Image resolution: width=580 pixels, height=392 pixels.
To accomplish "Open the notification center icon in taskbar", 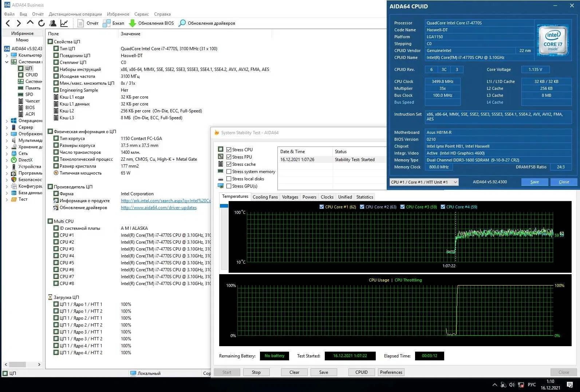I will coord(570,384).
